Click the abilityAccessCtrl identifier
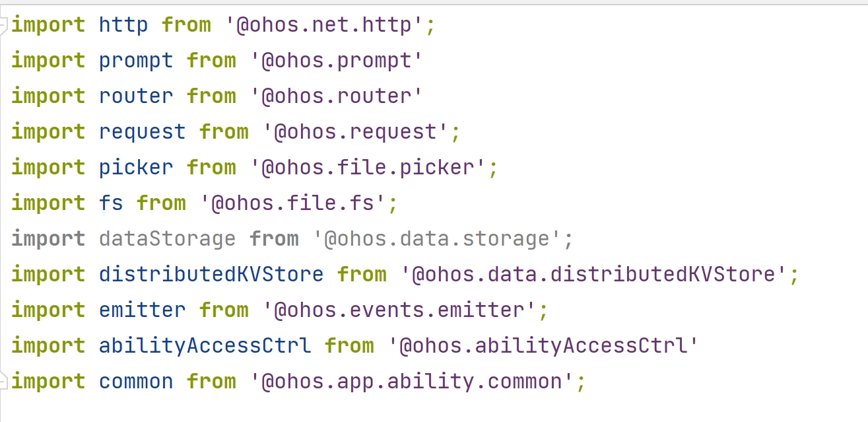Screen dimensions: 868x422 click(x=205, y=346)
